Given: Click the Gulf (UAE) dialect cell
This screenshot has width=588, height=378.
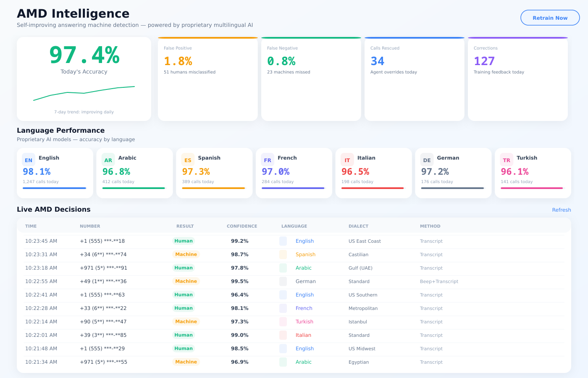Looking at the screenshot, I should click(x=360, y=268).
